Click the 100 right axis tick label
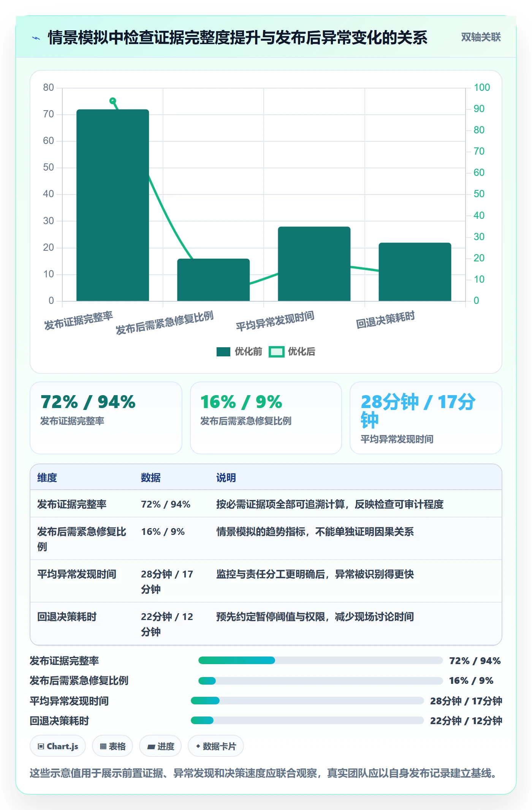Viewport: 532px width, 810px height. pos(482,87)
